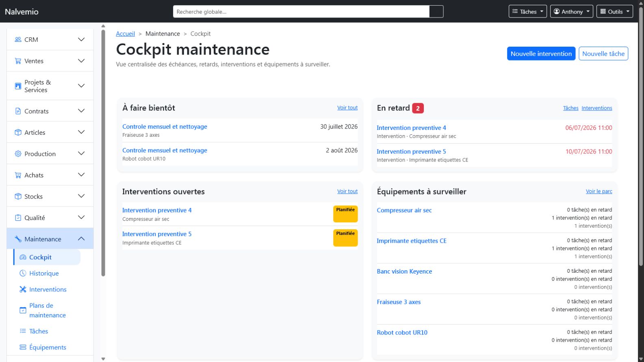Expand the Production menu chevron
The width and height of the screenshot is (644, 362).
click(x=81, y=154)
